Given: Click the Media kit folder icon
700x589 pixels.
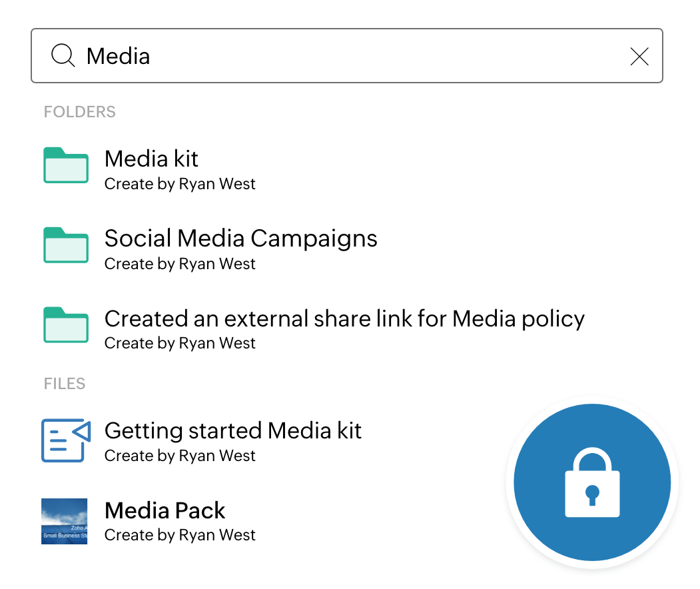Looking at the screenshot, I should 66,165.
